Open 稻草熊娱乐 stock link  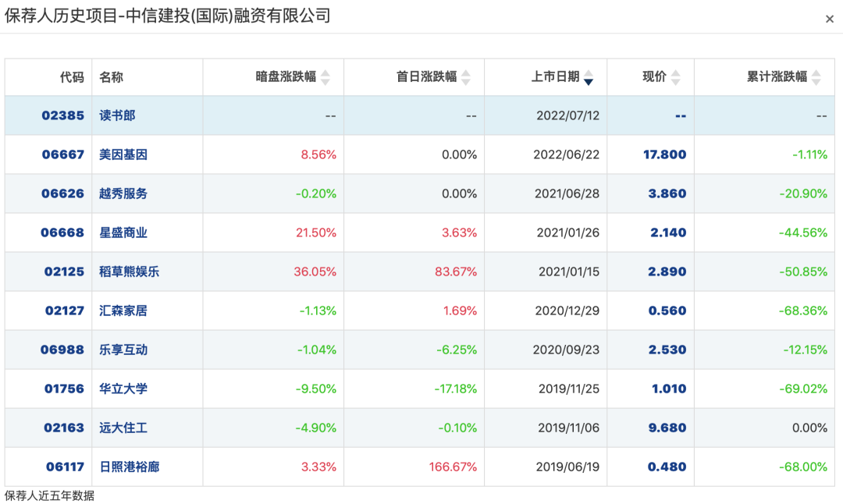(129, 272)
